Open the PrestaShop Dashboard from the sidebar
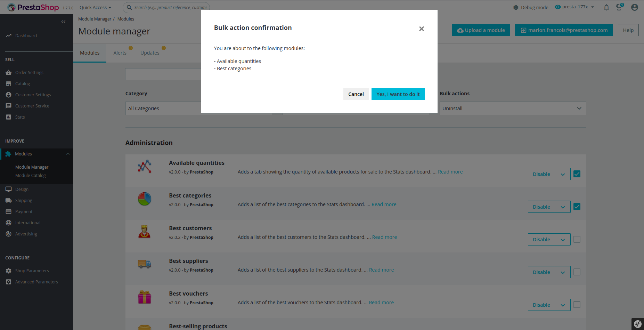644x330 pixels. pos(25,35)
